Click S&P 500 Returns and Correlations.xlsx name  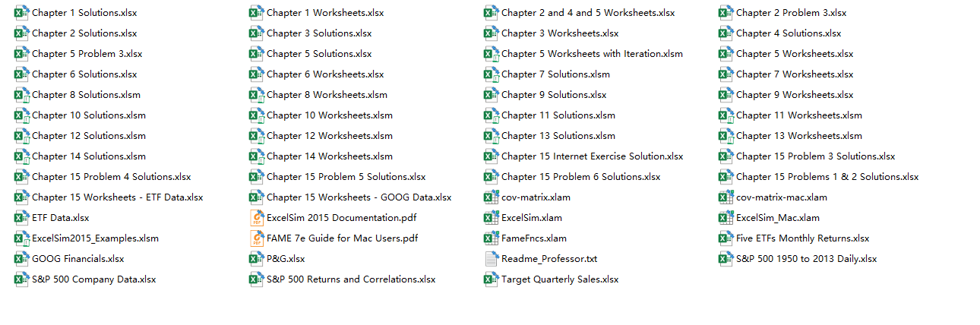click(351, 279)
